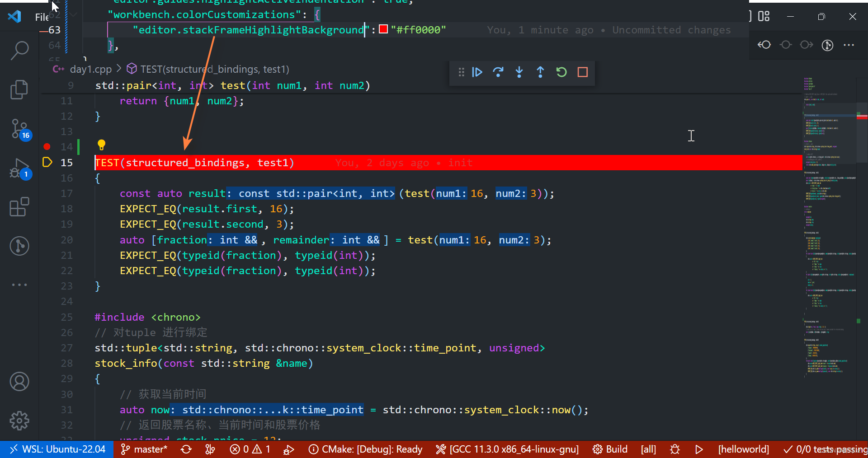This screenshot has width=868, height=458.
Task: Click 'Uncommitted changes' blame annotation
Action: pos(671,30)
